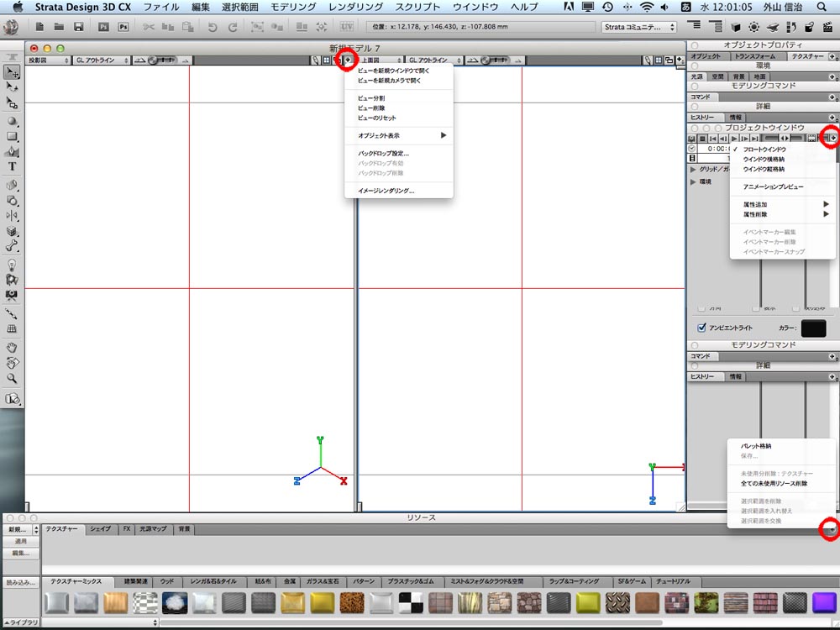
Task: Click the sun-shaped light icon in top toolbar
Action: pos(753,27)
